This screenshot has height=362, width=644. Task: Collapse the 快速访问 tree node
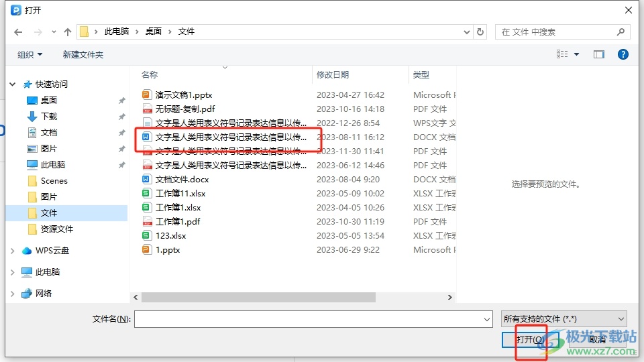13,84
